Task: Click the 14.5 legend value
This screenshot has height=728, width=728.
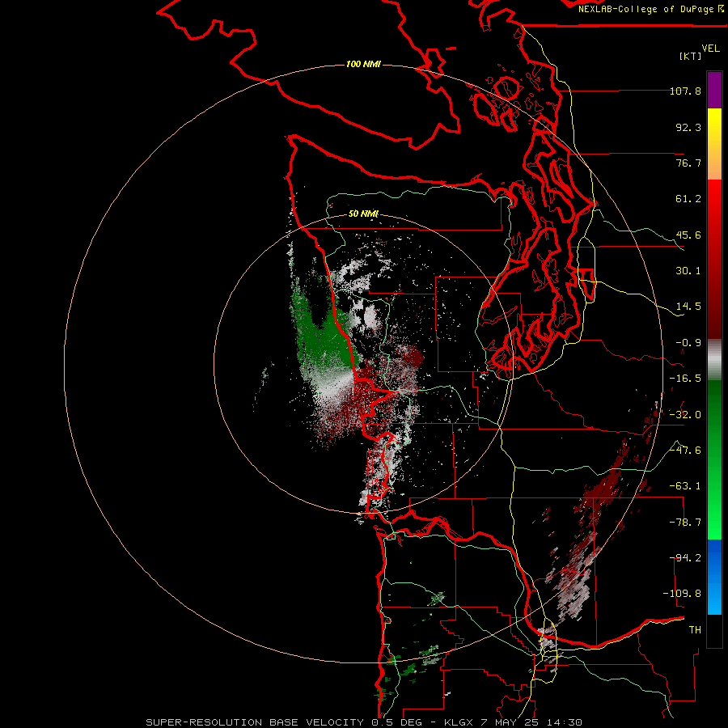Action: (688, 307)
